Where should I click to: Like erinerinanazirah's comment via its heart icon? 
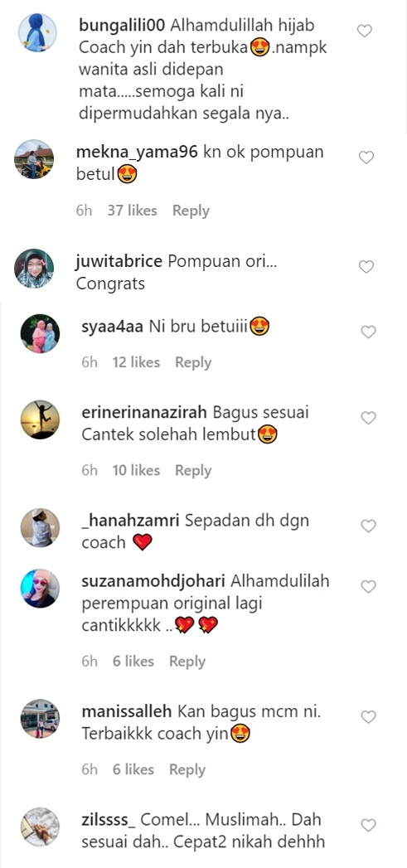(368, 417)
